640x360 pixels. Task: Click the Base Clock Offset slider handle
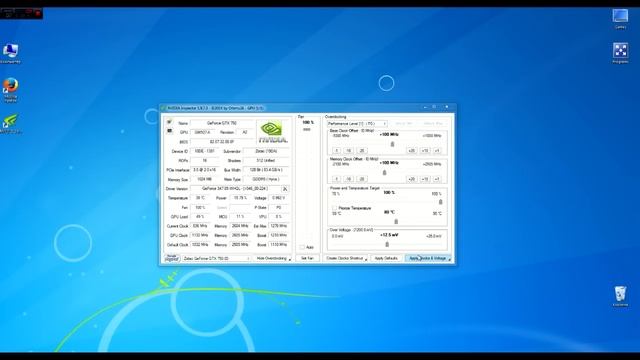(392, 144)
